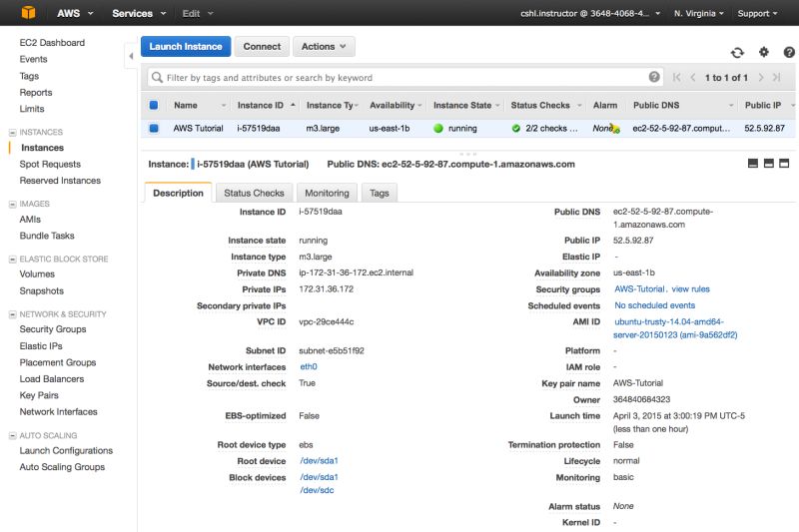Click the help icon inside the filter box
Viewport: 799px width, 532px height.
[654, 77]
